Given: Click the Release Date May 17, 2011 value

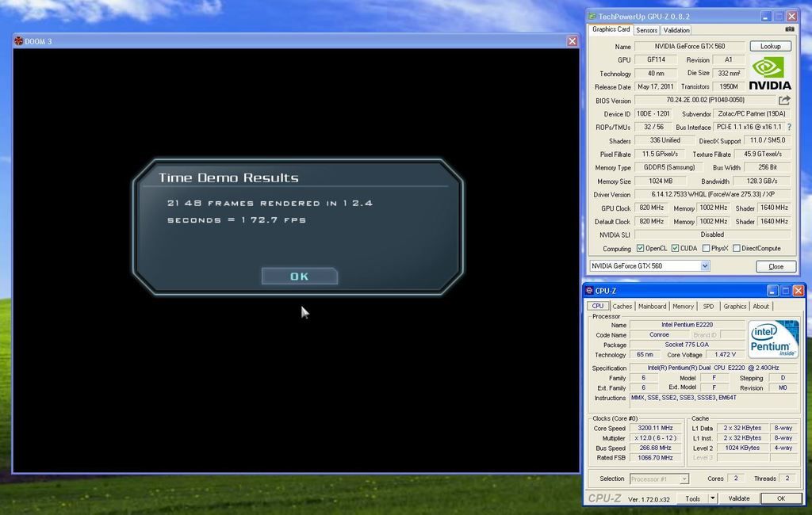Looking at the screenshot, I should [x=656, y=86].
